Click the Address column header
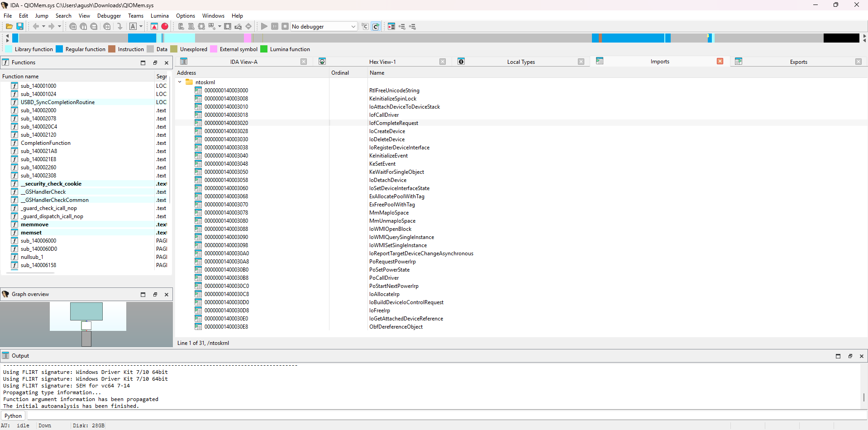Viewport: 868px width, 430px height. (252, 73)
